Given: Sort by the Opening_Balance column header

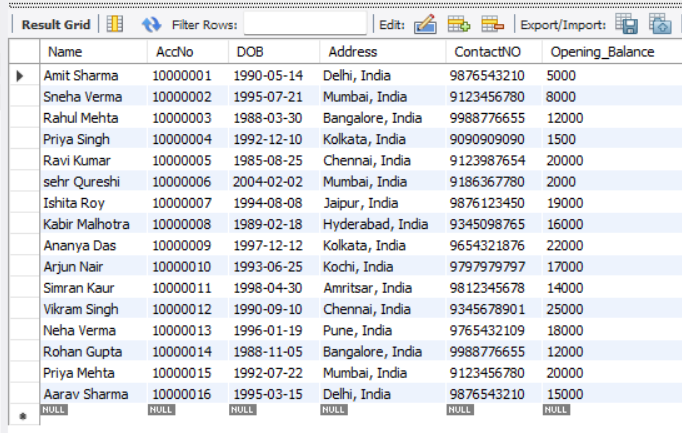Looking at the screenshot, I should [x=612, y=52].
